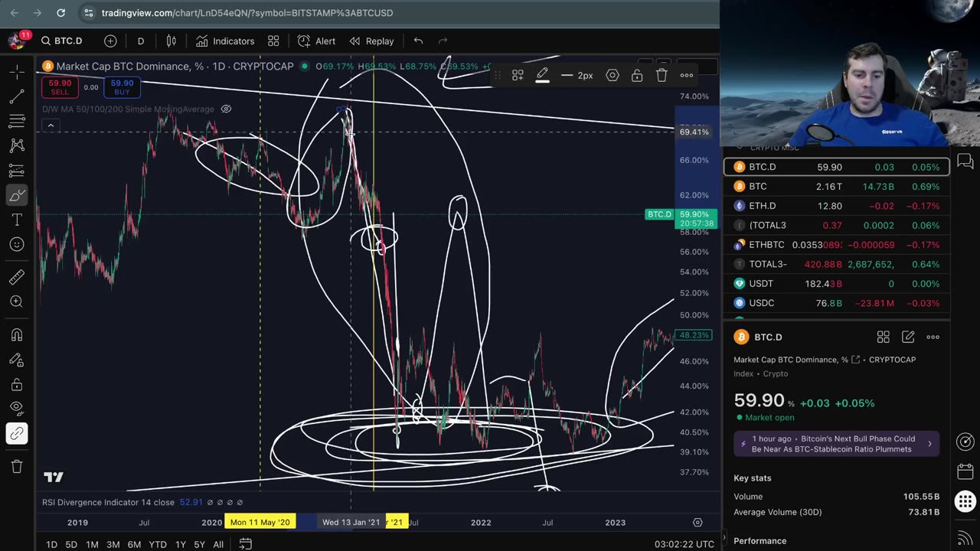Undo the last chart action
The image size is (980, 551).
[x=418, y=41]
